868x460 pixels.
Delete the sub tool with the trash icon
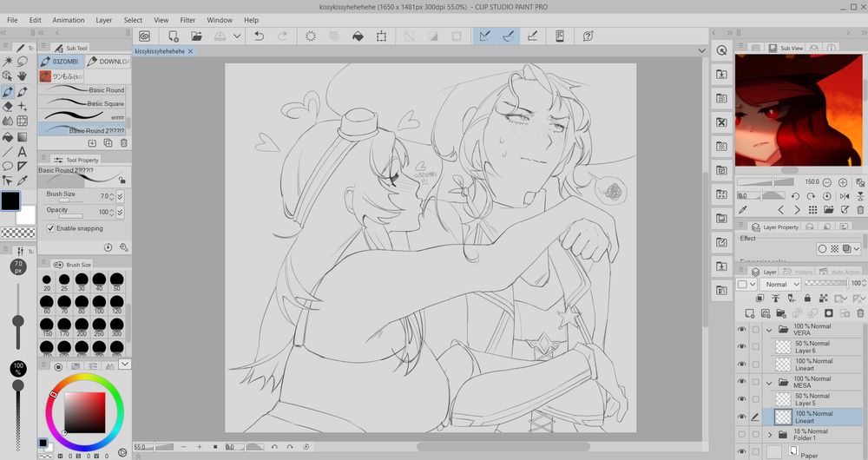(x=123, y=143)
